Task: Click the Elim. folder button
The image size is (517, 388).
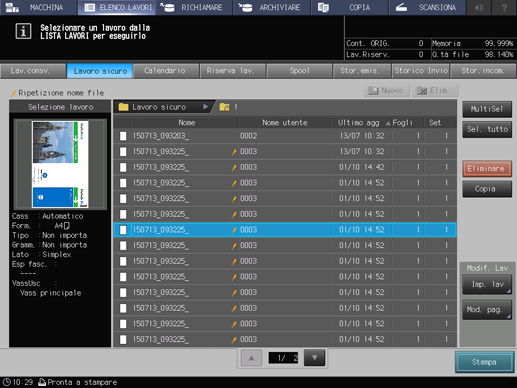Action: (x=435, y=90)
